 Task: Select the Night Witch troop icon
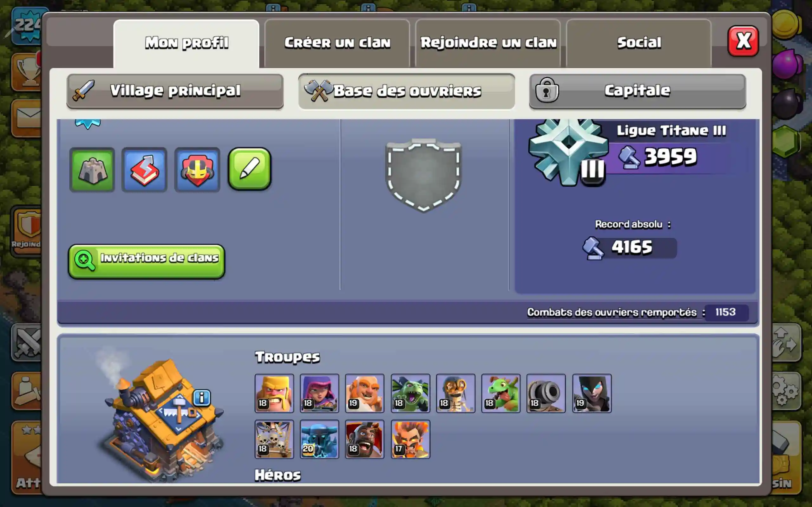click(592, 393)
